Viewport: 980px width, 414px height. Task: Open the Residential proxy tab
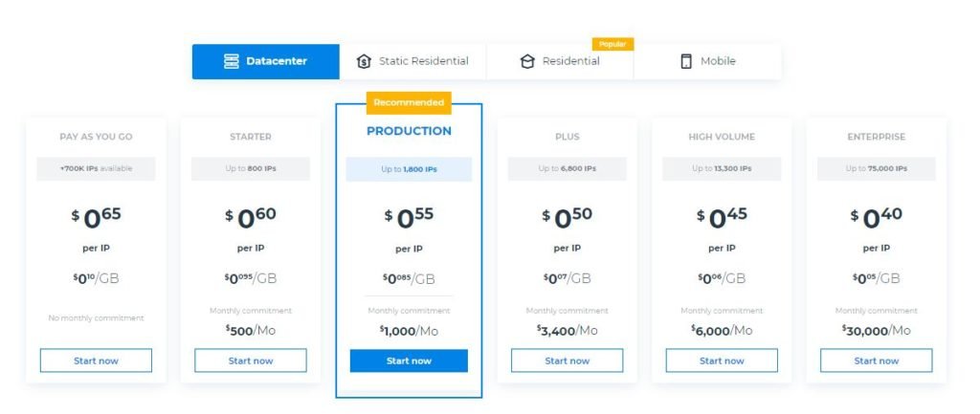point(559,61)
